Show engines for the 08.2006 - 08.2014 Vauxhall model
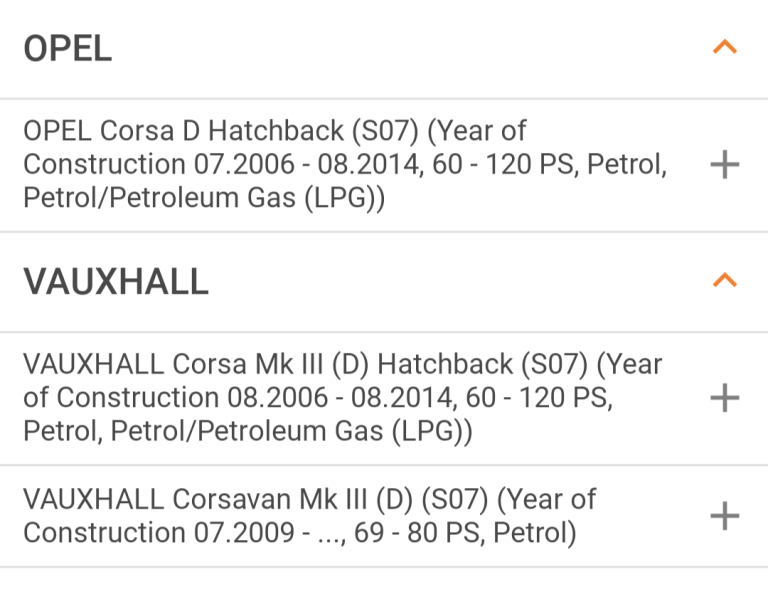Screen dimensions: 768x609 coord(725,398)
